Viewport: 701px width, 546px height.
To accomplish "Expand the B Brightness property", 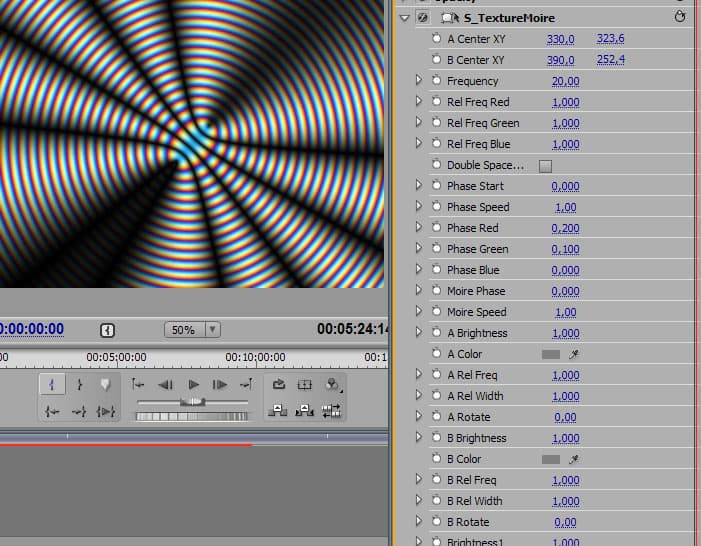I will click(418, 437).
